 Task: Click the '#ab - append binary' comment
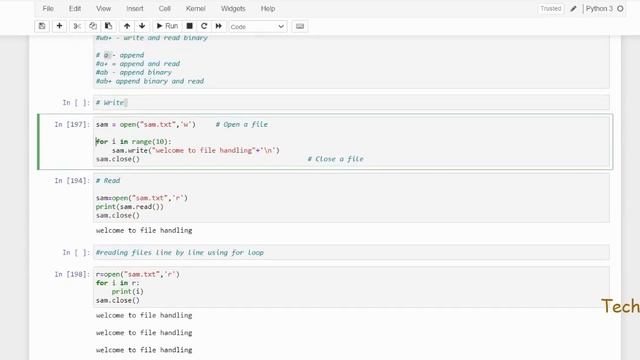coord(133,72)
